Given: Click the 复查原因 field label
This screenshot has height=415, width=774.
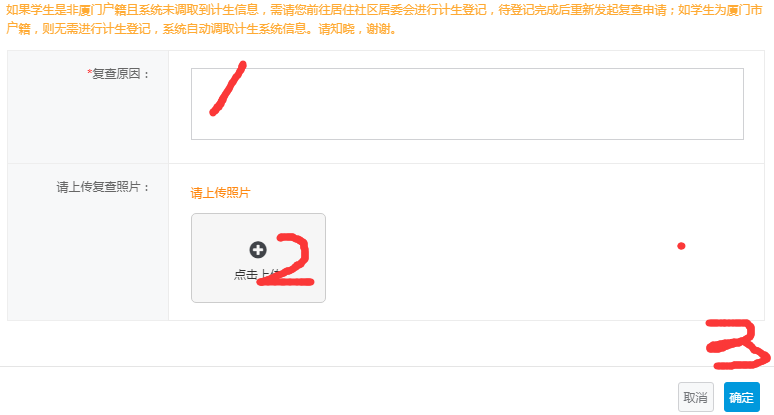Looking at the screenshot, I should (118, 74).
